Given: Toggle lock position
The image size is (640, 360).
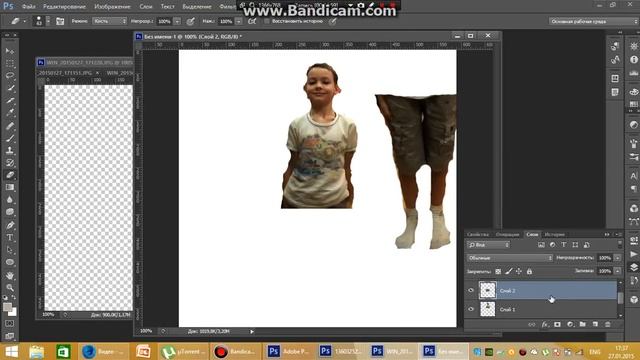Looking at the screenshot, I should click(519, 271).
